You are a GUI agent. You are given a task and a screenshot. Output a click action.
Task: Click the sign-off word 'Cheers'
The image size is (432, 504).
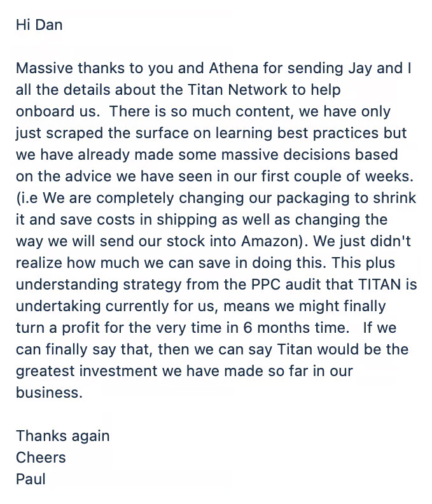(41, 458)
